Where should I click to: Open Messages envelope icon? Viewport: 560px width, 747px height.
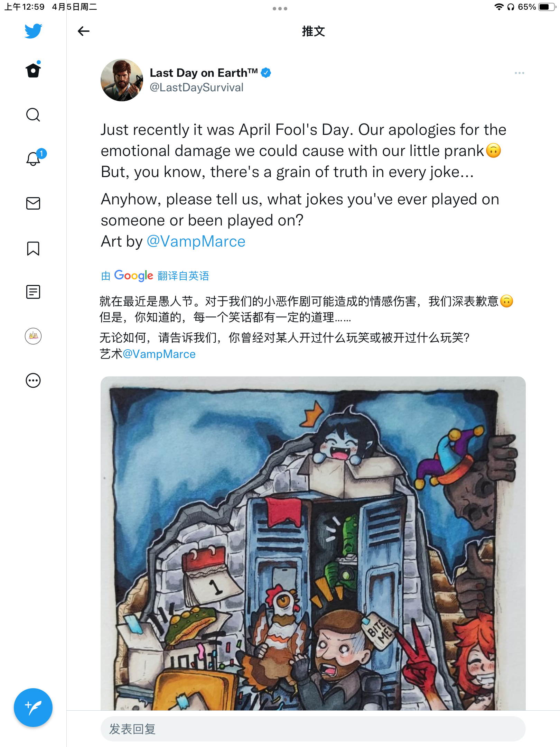(x=33, y=203)
